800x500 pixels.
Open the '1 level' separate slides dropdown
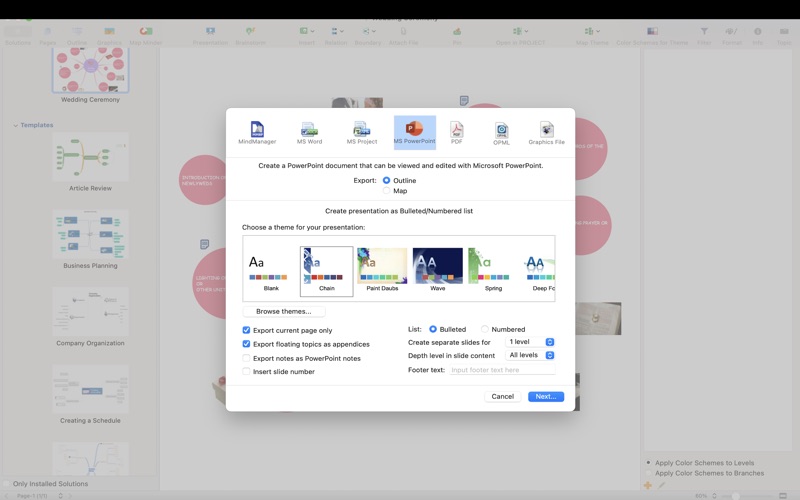530,342
